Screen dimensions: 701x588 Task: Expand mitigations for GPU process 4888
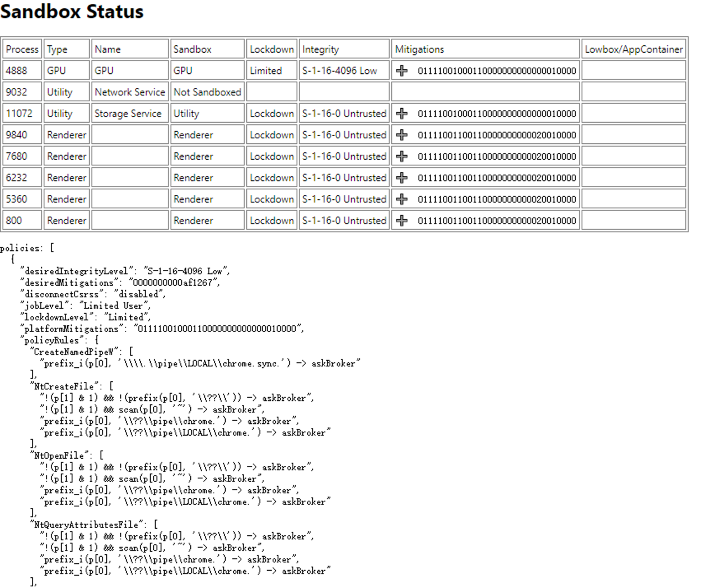point(402,71)
